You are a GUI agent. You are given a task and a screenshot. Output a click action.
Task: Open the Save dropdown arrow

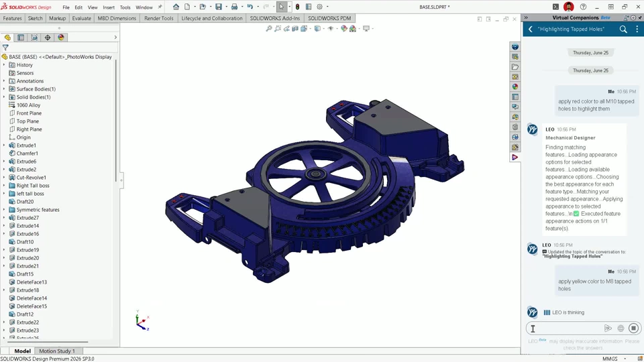tap(226, 7)
